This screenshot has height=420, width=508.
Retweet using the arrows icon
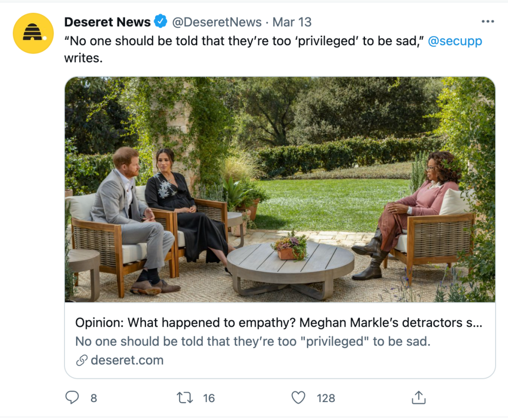tap(185, 398)
